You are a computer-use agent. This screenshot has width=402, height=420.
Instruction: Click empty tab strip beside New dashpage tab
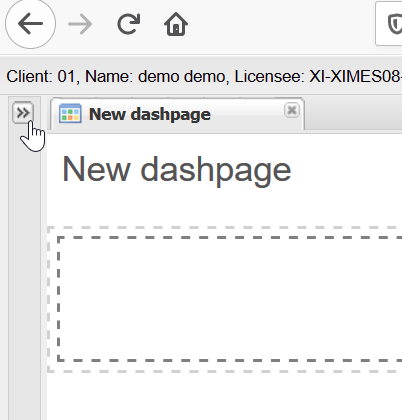click(353, 114)
